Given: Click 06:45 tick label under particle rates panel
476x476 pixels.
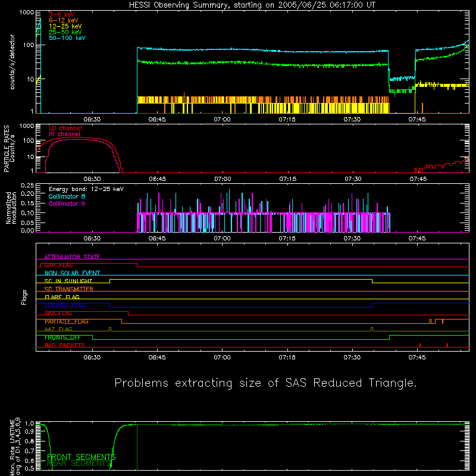Looking at the screenshot, I should click(x=157, y=179).
